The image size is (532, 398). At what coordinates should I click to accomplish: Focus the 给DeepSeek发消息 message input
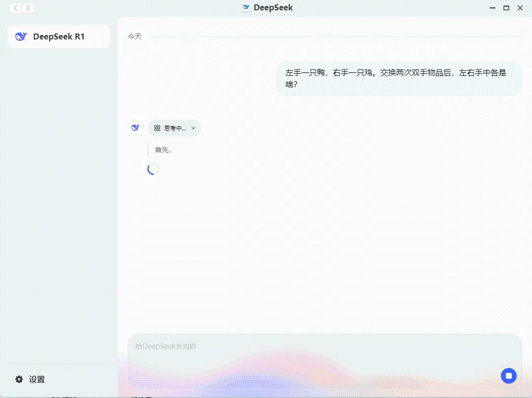(324, 362)
